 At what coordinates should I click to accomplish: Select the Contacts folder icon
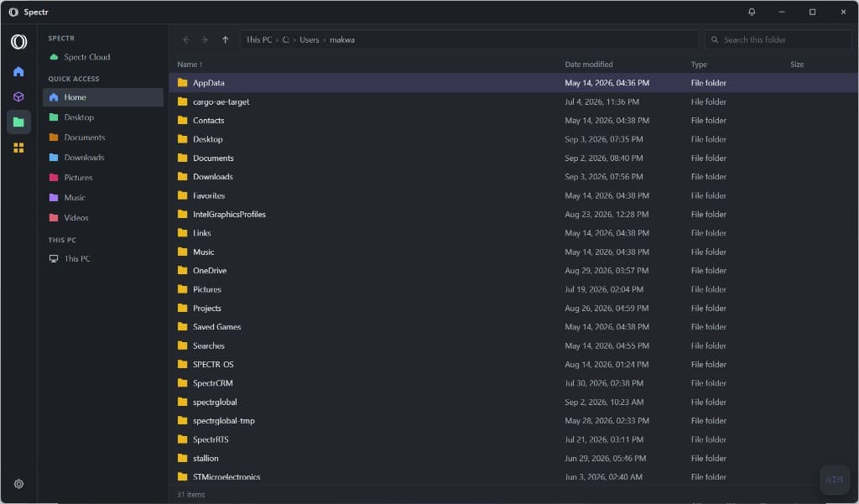point(182,121)
